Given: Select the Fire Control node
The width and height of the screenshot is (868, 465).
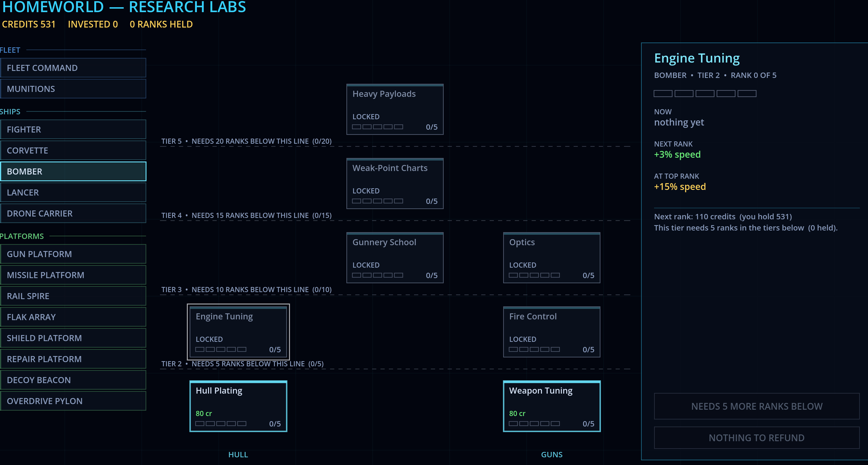Looking at the screenshot, I should 552,332.
